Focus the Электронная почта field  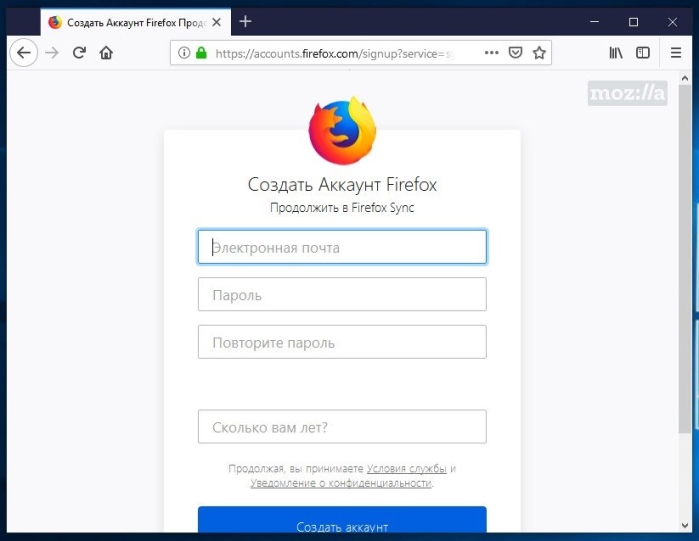coord(342,247)
